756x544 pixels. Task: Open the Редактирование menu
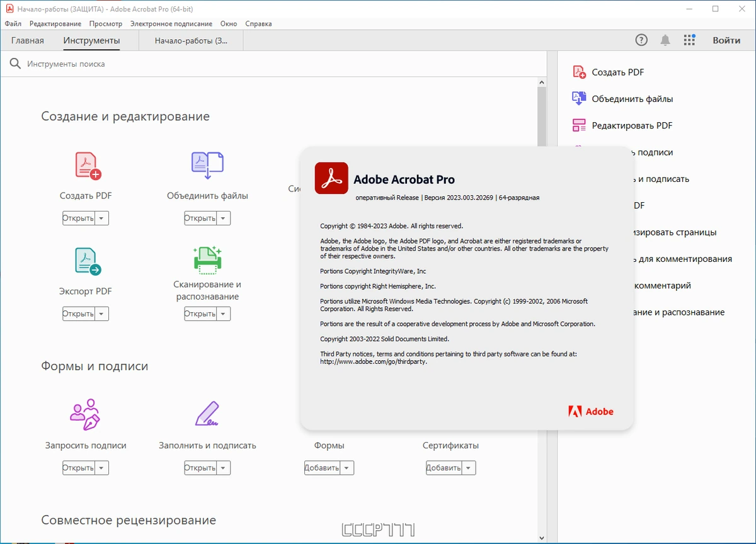(x=55, y=24)
